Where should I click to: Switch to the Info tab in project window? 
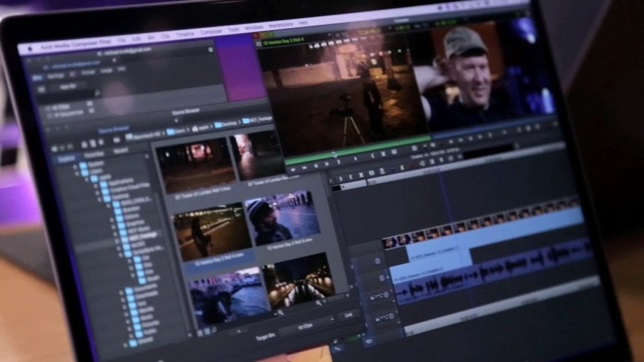[121, 69]
